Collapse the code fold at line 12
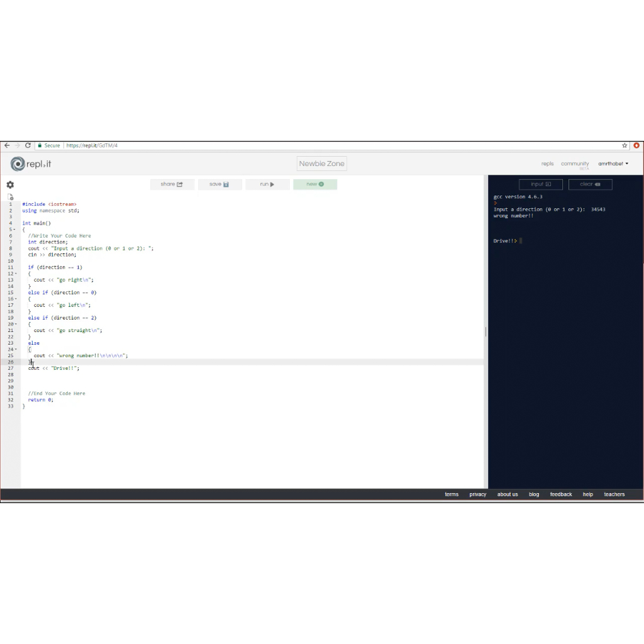Image resolution: width=644 pixels, height=644 pixels. [x=15, y=274]
